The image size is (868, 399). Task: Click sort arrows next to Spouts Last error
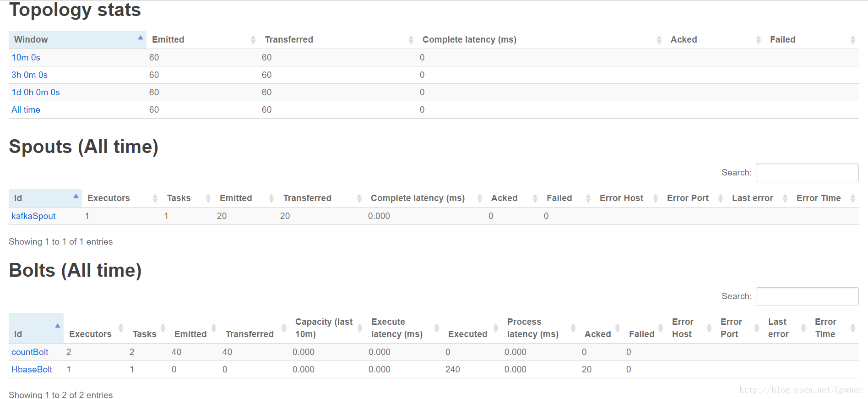pyautogui.click(x=785, y=198)
